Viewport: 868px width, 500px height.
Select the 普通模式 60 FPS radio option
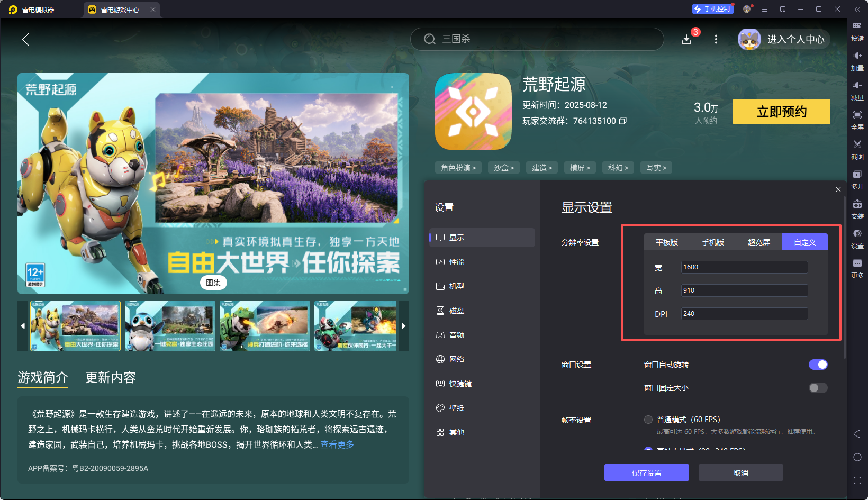[x=648, y=419]
